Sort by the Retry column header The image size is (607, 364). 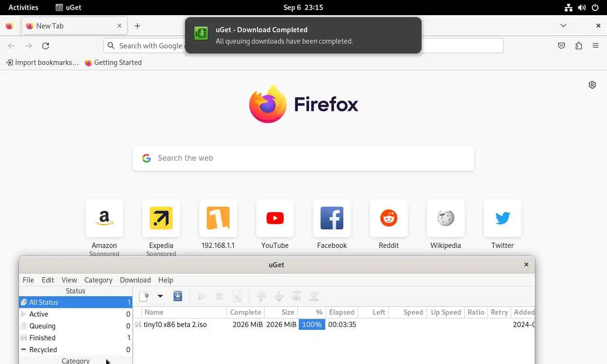click(x=499, y=312)
